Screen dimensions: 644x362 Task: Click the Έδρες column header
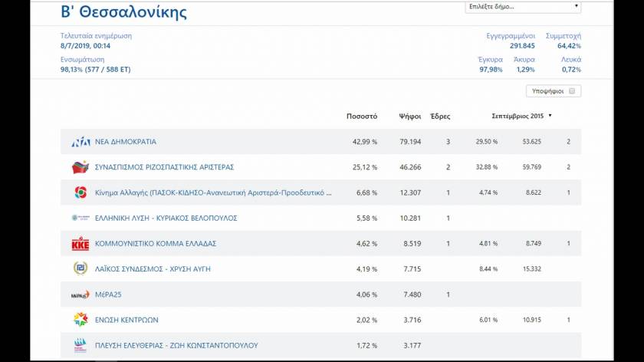(440, 117)
